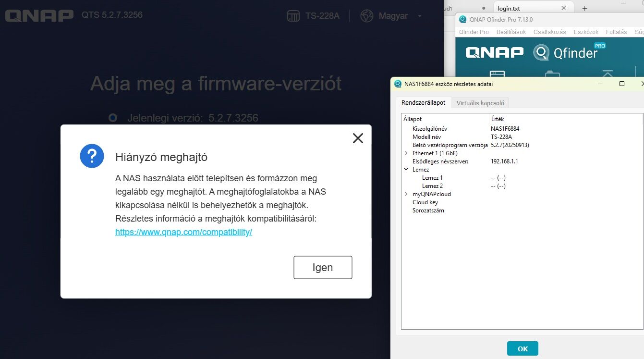Click OK in the device details window
Image resolution: width=644 pixels, height=359 pixels.
(522, 348)
